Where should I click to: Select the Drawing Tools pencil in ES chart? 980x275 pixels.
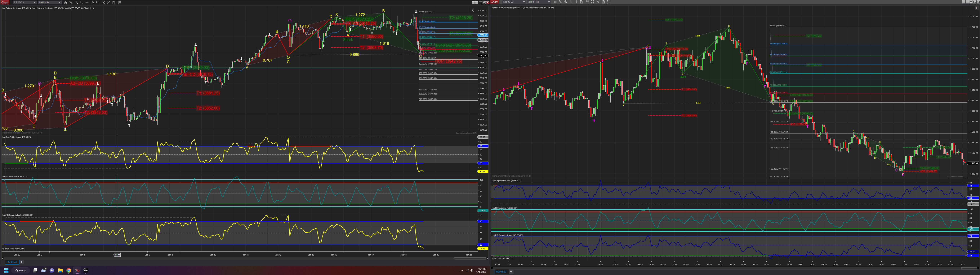tap(71, 2)
